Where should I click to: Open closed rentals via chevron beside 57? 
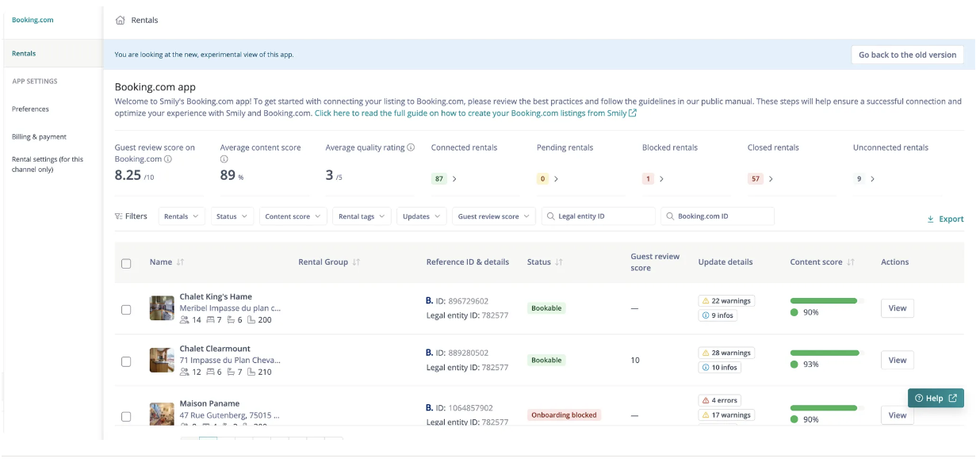(771, 179)
